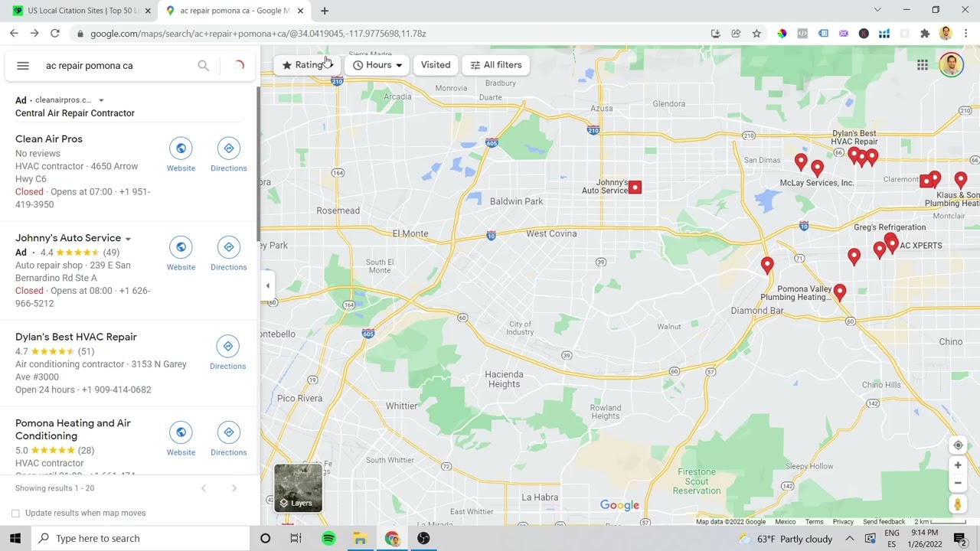Go back in browser history

click(x=14, y=34)
